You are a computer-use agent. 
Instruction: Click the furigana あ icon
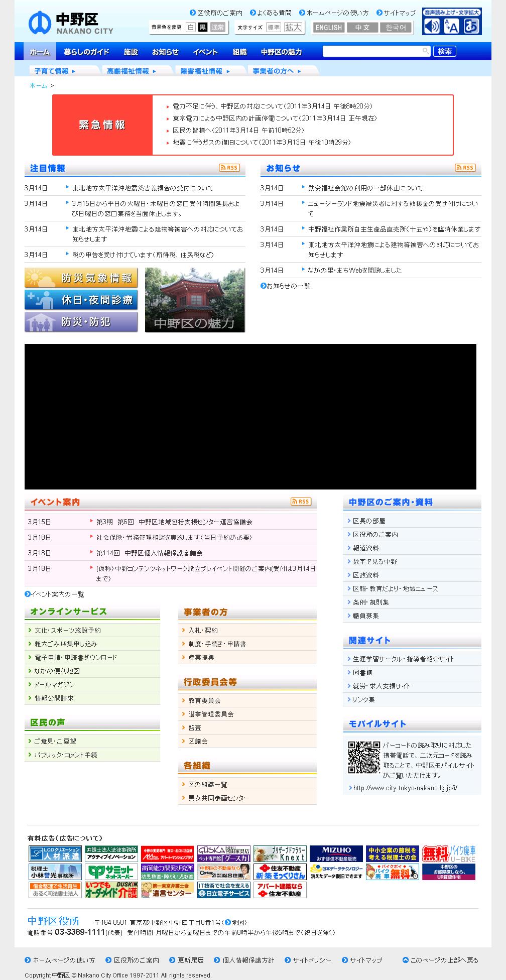471,26
